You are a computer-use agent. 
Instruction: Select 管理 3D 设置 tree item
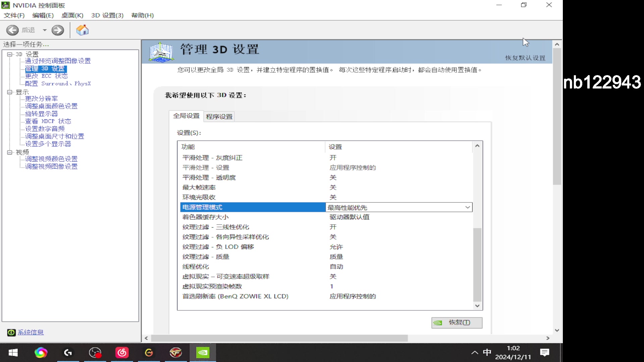click(x=46, y=69)
